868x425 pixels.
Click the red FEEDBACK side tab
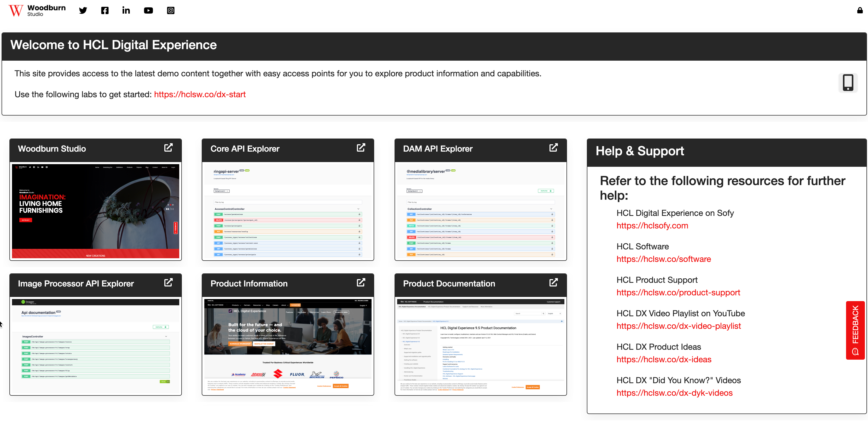click(x=855, y=330)
